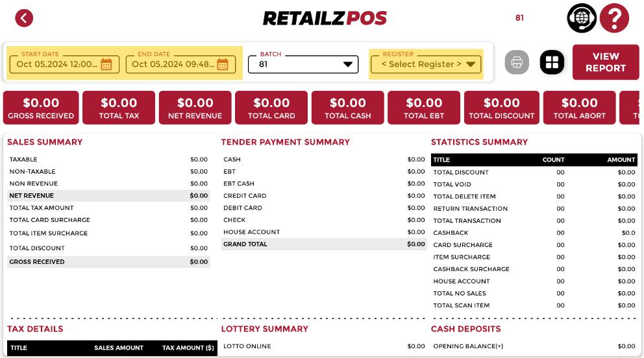Click the Lotto Online row
This screenshot has width=644, height=358.
(x=324, y=346)
